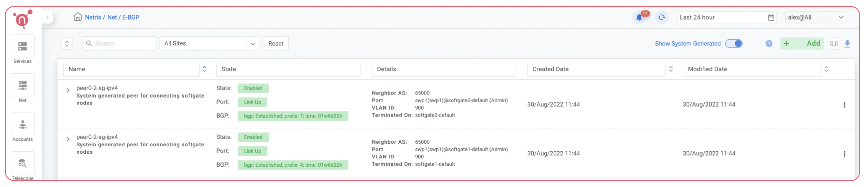The width and height of the screenshot is (868, 187).
Task: Open the Accounts sidebar icon
Action: [x=23, y=125]
